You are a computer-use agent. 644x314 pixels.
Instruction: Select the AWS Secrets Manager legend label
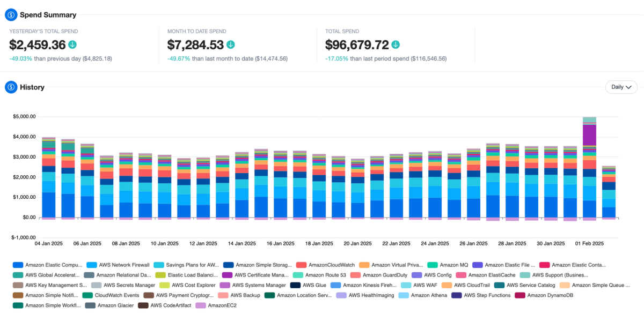[x=129, y=285]
